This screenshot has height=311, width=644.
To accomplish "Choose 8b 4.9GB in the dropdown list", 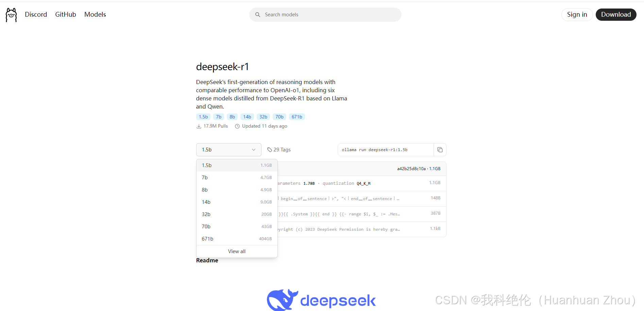I will point(237,190).
